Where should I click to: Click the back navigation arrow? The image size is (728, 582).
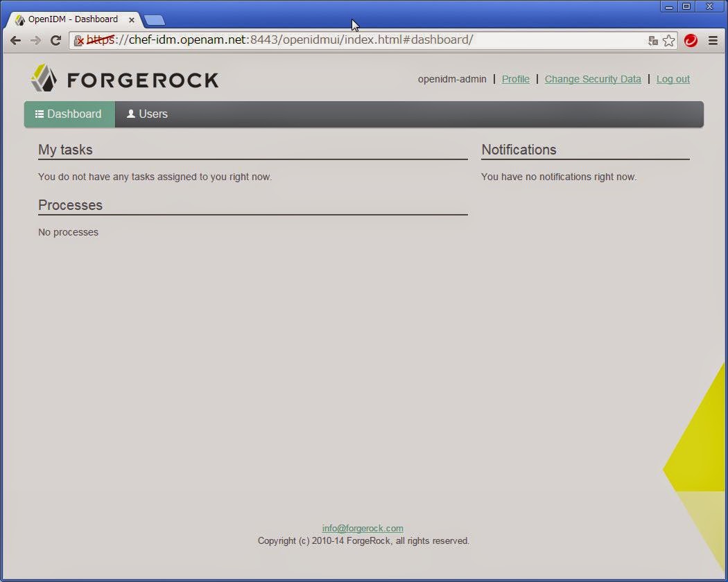click(15, 40)
